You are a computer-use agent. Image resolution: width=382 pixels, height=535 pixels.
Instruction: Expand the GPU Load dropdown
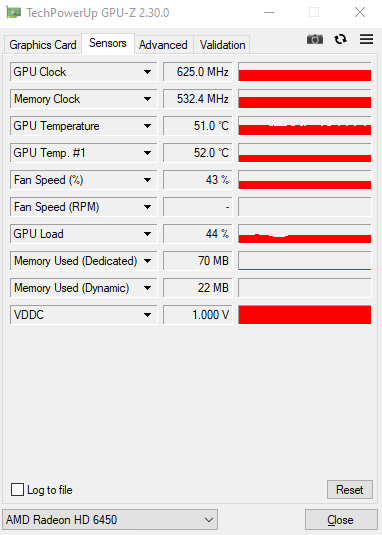tap(147, 234)
